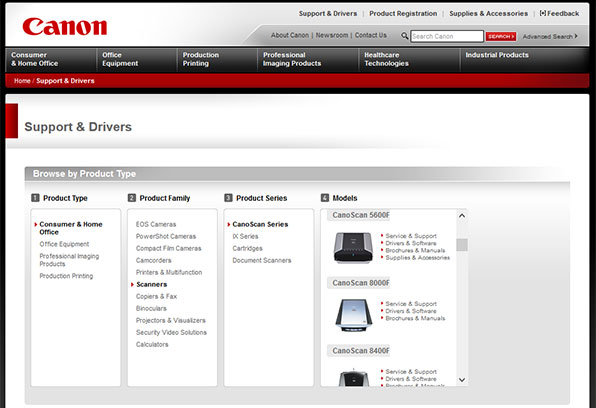Open Service & Support for CanoScan 5600F
Screen dimensions: 596x408
click(x=411, y=236)
